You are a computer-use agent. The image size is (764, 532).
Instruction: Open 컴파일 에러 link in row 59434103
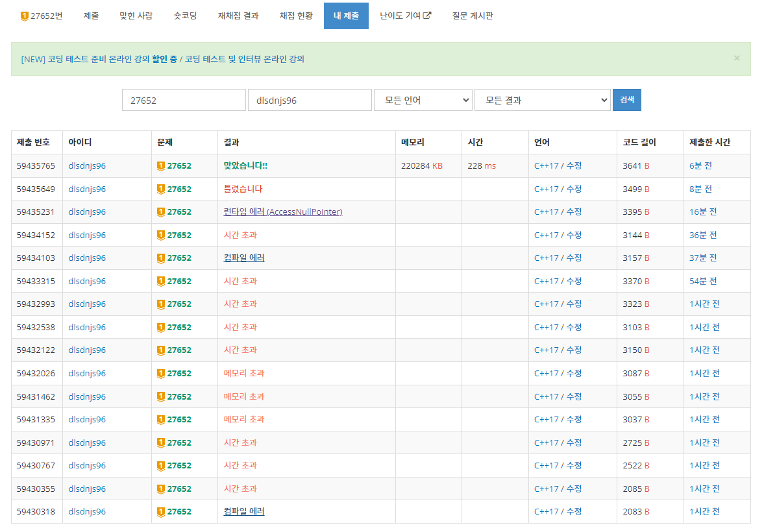244,258
